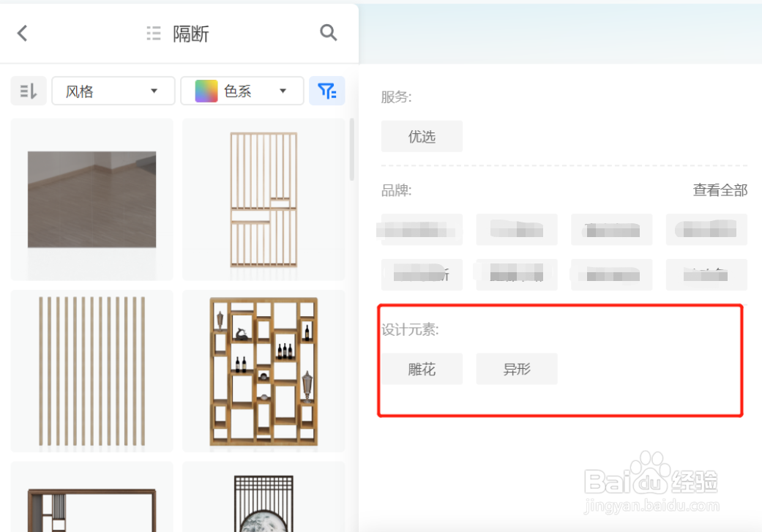Click 查看全部 to view all brands
The image size is (762, 532).
click(x=720, y=190)
